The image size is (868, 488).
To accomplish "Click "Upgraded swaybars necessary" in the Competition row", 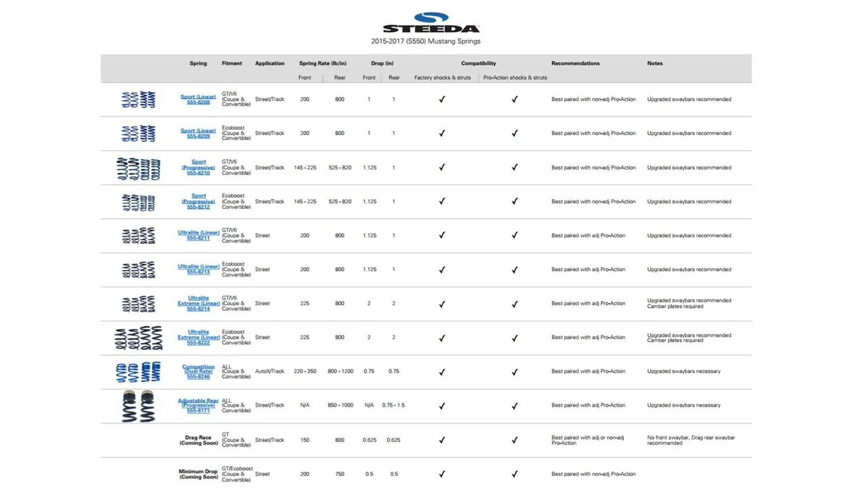I will click(x=684, y=371).
